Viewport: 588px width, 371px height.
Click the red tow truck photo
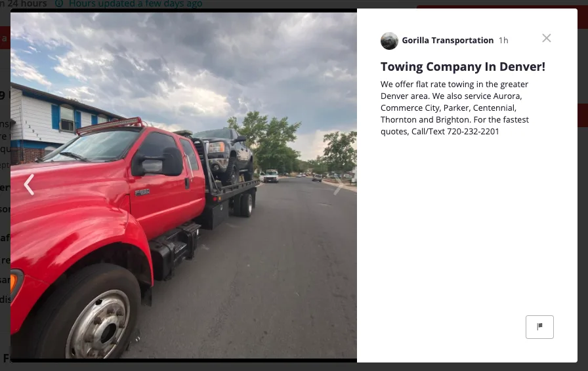click(x=184, y=185)
